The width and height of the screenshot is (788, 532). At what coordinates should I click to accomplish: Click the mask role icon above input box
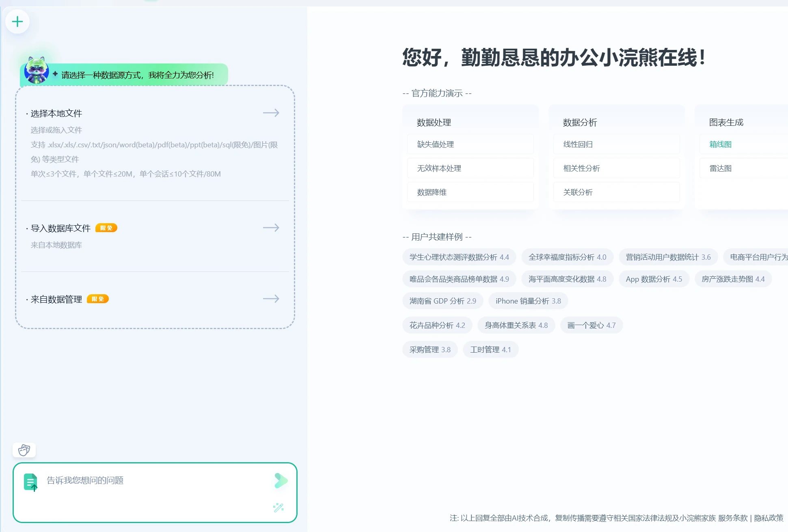tap(24, 450)
